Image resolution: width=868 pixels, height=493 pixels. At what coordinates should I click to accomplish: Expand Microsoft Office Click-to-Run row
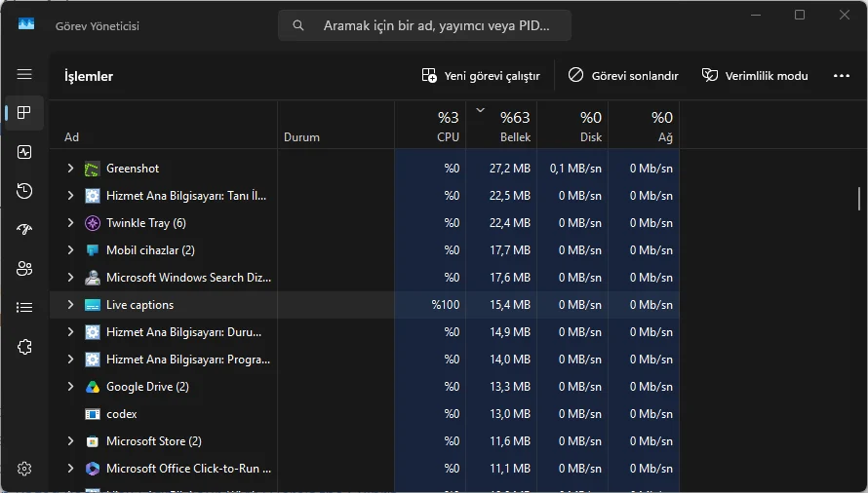[70, 468]
